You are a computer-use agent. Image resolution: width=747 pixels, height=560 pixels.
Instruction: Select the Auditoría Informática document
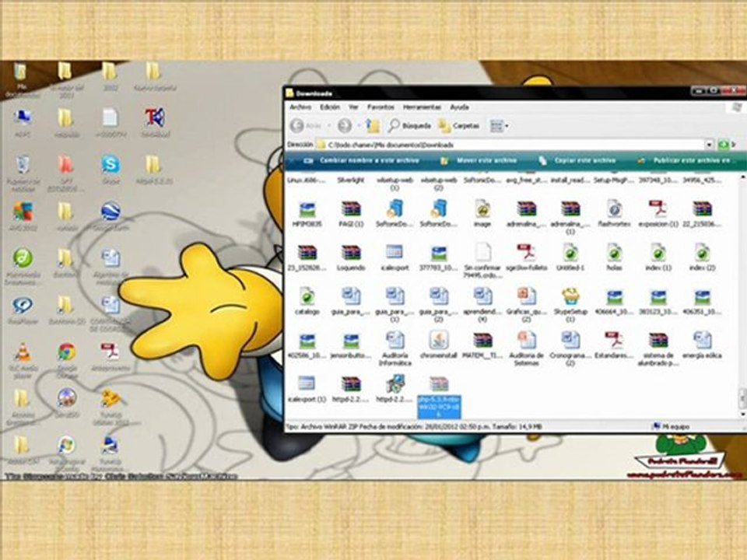point(395,348)
